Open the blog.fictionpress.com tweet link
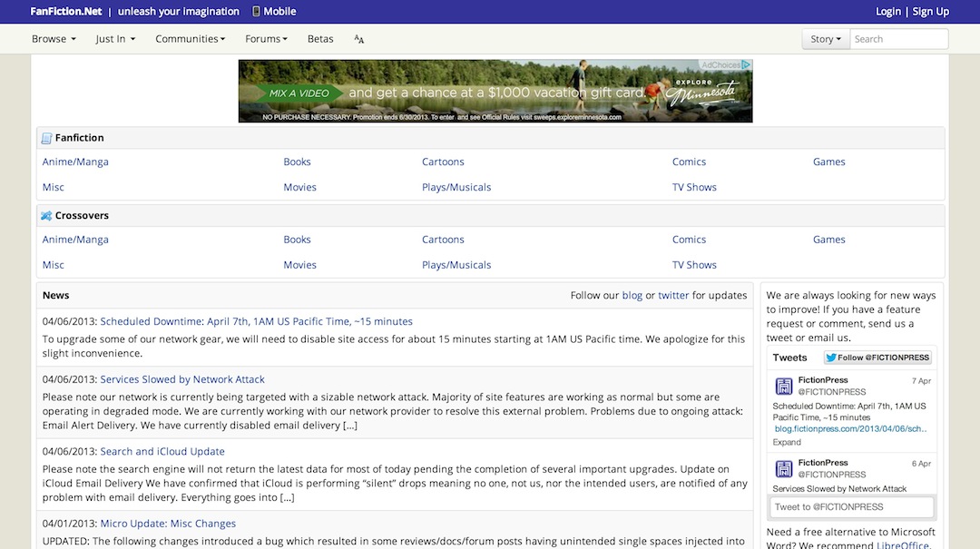Image resolution: width=980 pixels, height=549 pixels. coord(850,429)
